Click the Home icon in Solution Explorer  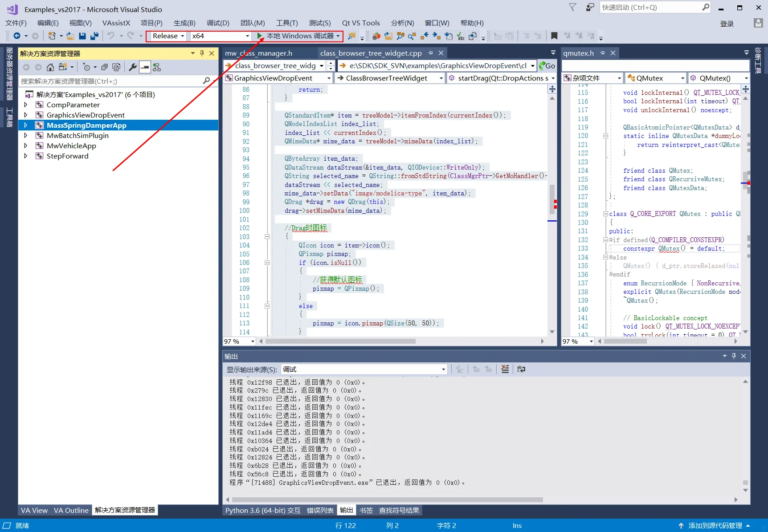click(50, 67)
